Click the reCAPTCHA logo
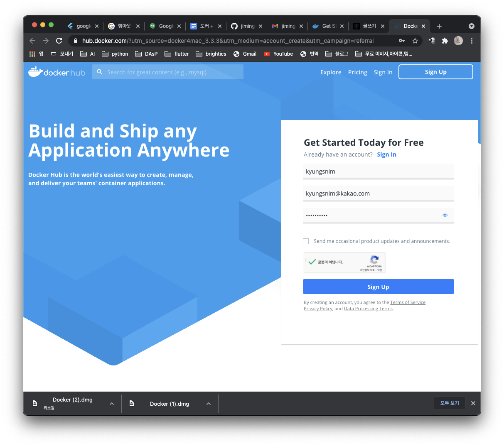This screenshot has height=446, width=504. pyautogui.click(x=374, y=260)
